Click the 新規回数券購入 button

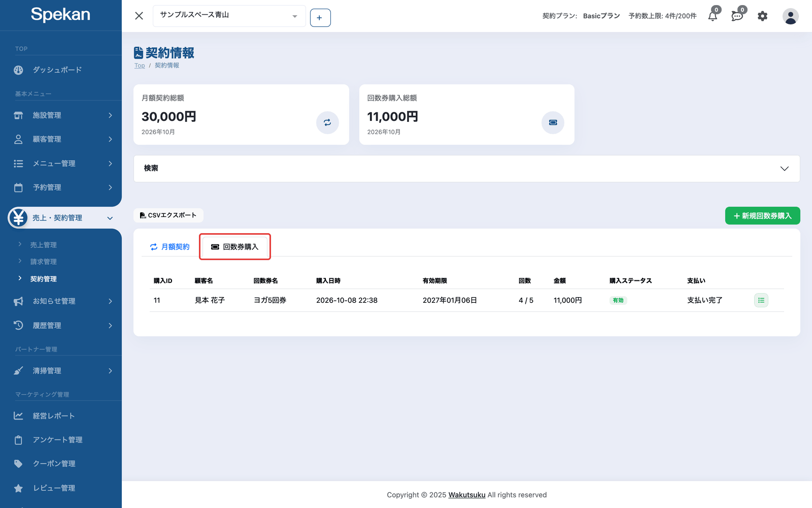[762, 216]
